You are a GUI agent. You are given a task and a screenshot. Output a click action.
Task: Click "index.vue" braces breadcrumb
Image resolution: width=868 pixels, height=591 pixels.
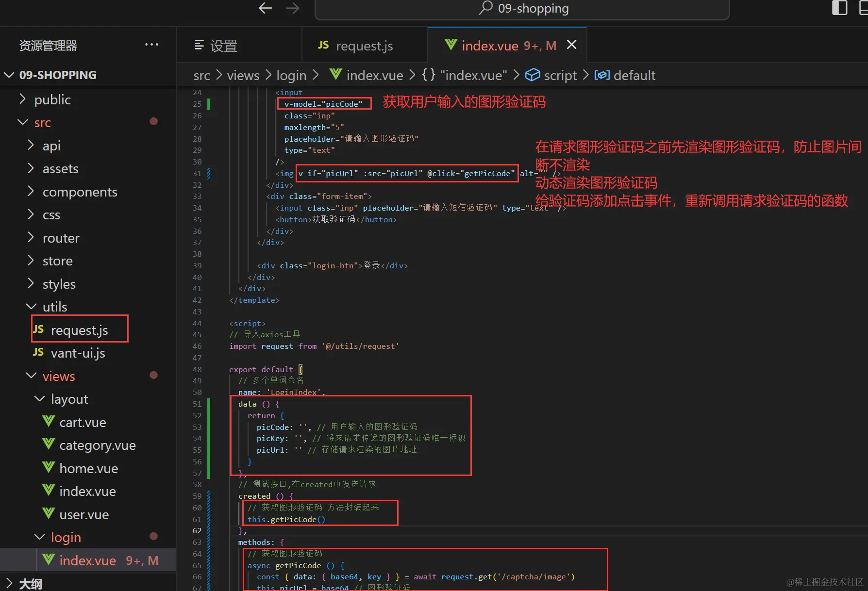465,75
